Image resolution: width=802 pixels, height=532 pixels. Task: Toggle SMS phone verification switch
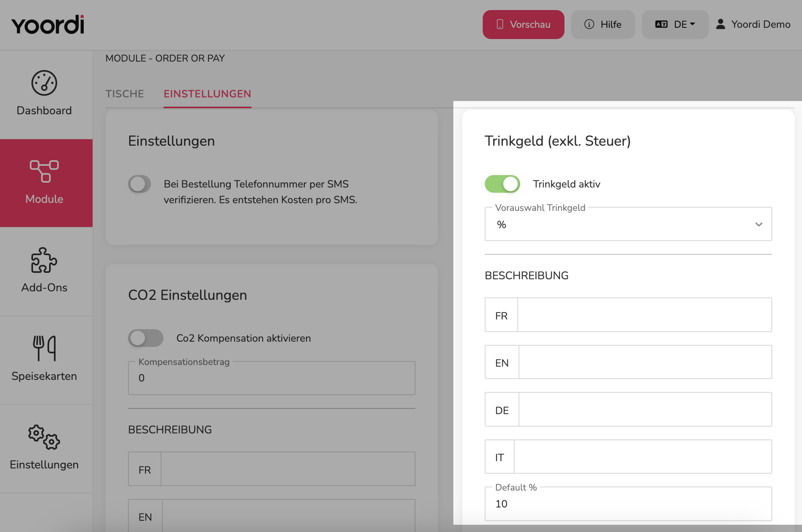[140, 184]
